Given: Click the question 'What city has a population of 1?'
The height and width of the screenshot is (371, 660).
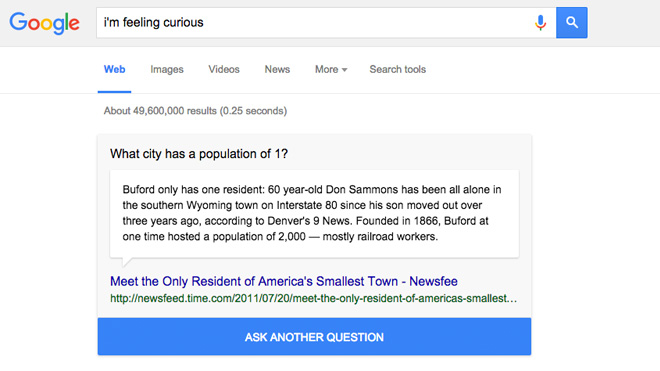Looking at the screenshot, I should [x=199, y=154].
